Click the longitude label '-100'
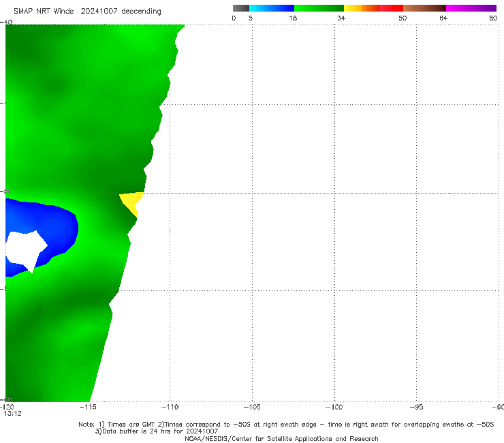 coord(334,407)
